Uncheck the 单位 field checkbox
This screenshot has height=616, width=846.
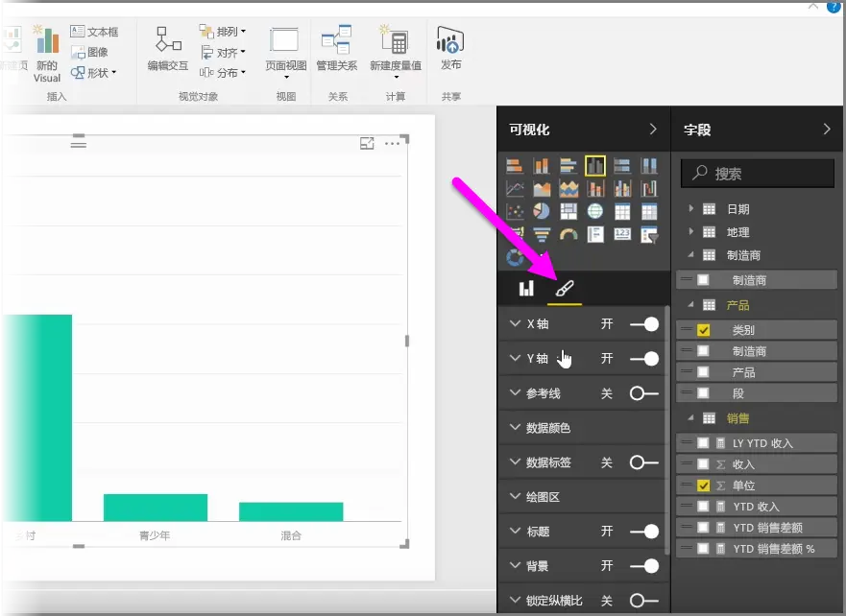[x=704, y=486]
